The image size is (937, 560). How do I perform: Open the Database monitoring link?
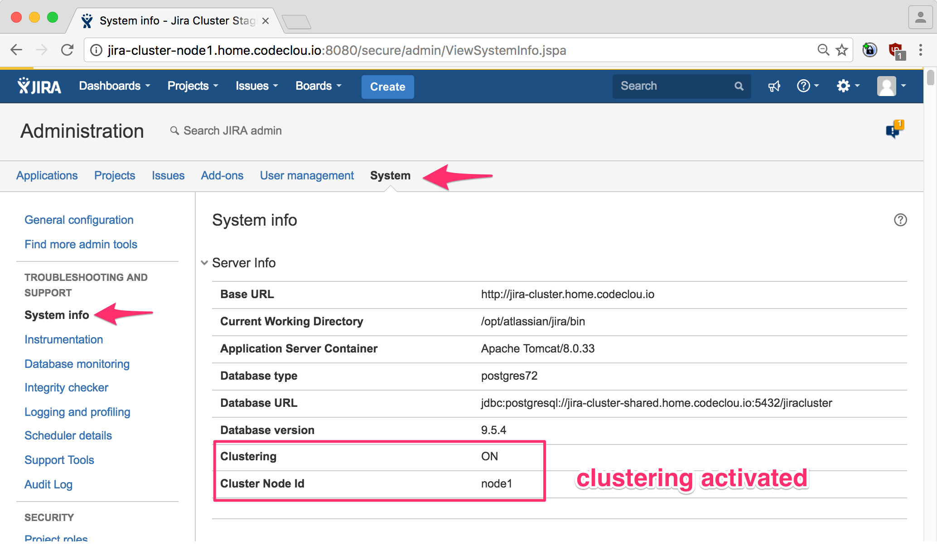(77, 364)
